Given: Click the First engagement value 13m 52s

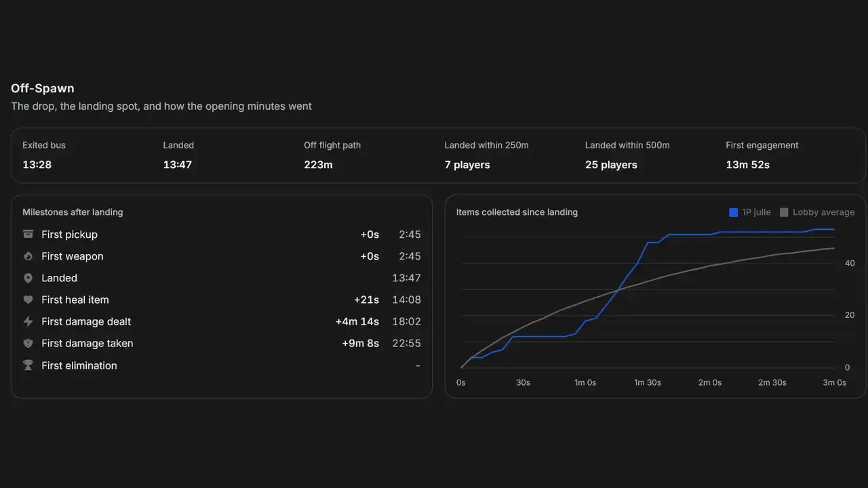Looking at the screenshot, I should (747, 165).
